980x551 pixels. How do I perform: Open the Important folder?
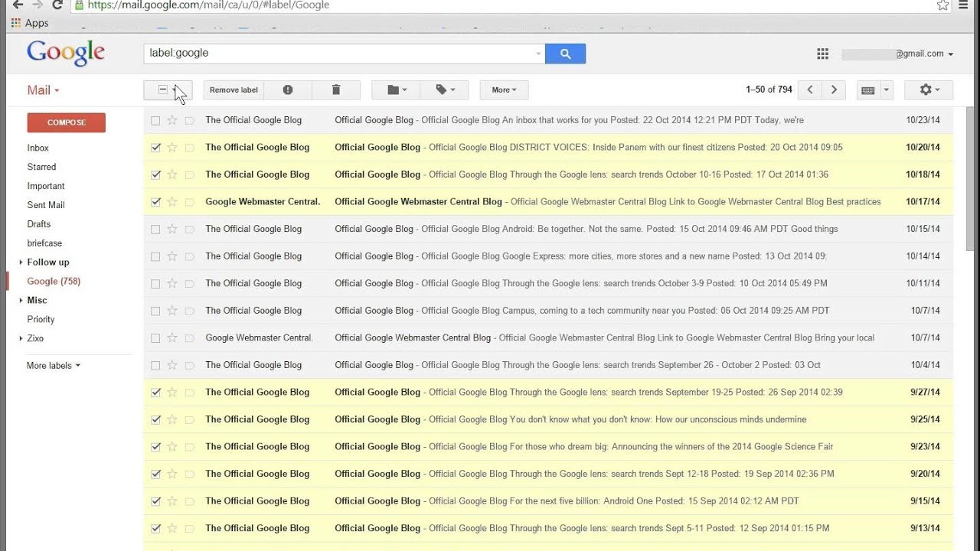(x=46, y=186)
